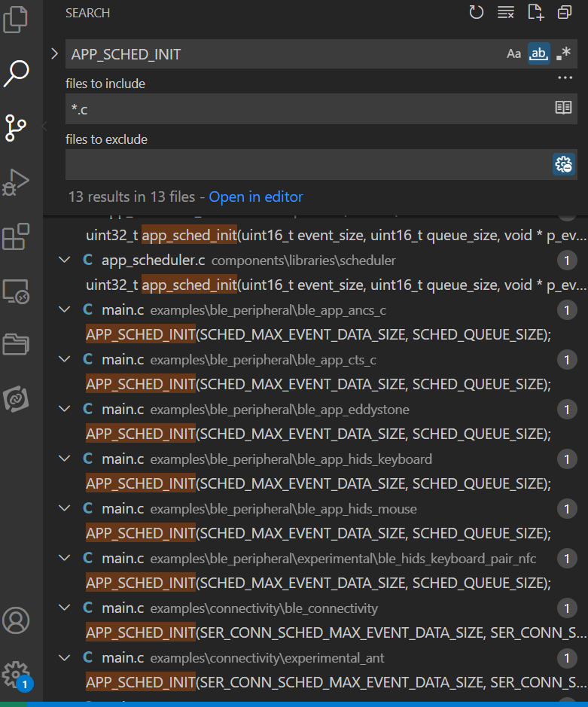Screen dimensions: 588x707
Task: Open the swirl-logo extension icon in activity bar
Action: coord(16,398)
